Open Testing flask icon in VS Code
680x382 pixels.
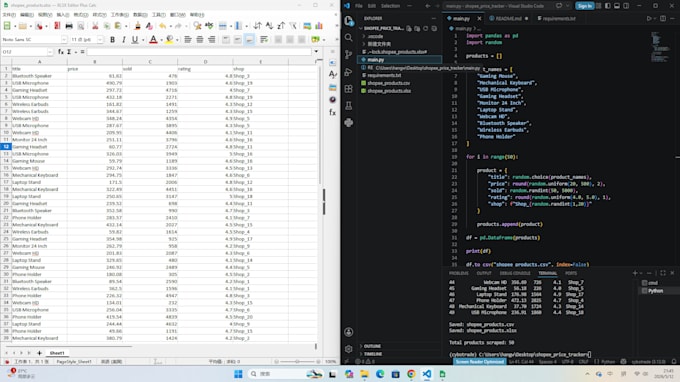pyautogui.click(x=349, y=106)
